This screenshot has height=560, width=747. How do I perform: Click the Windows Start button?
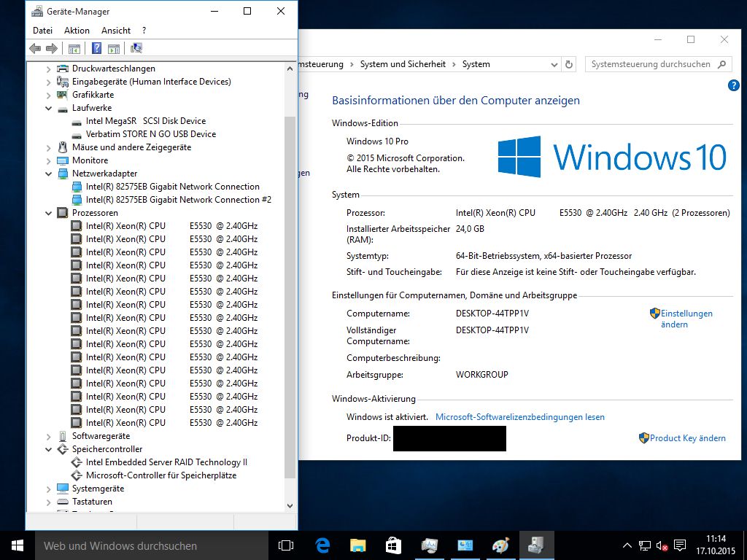18,545
